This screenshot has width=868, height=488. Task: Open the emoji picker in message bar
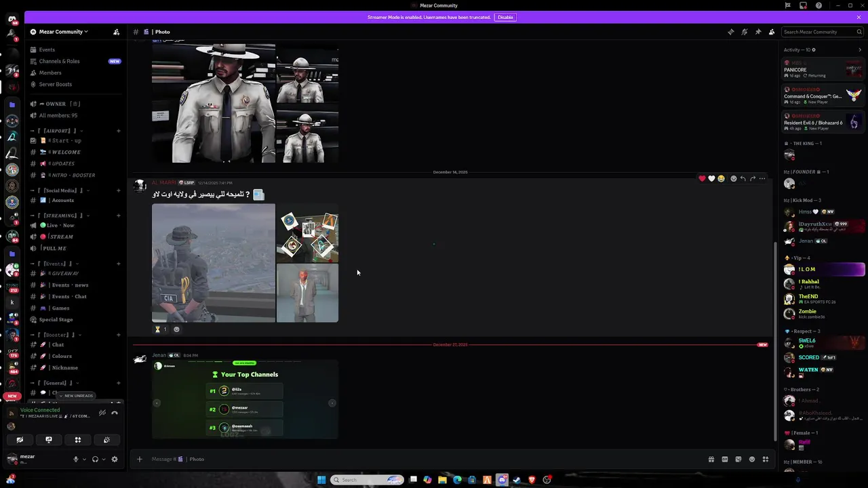click(752, 459)
